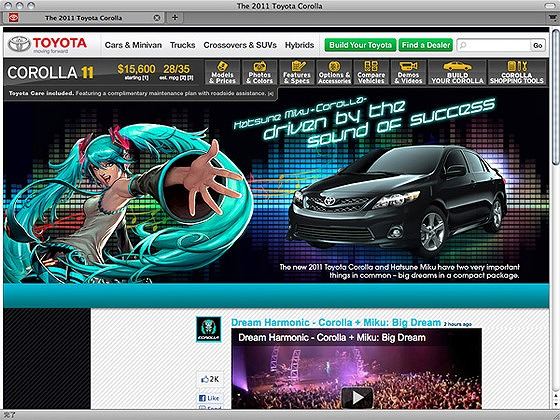Select Compare Vehicles icon
Image resolution: width=560 pixels, height=420 pixels.
pos(371,66)
